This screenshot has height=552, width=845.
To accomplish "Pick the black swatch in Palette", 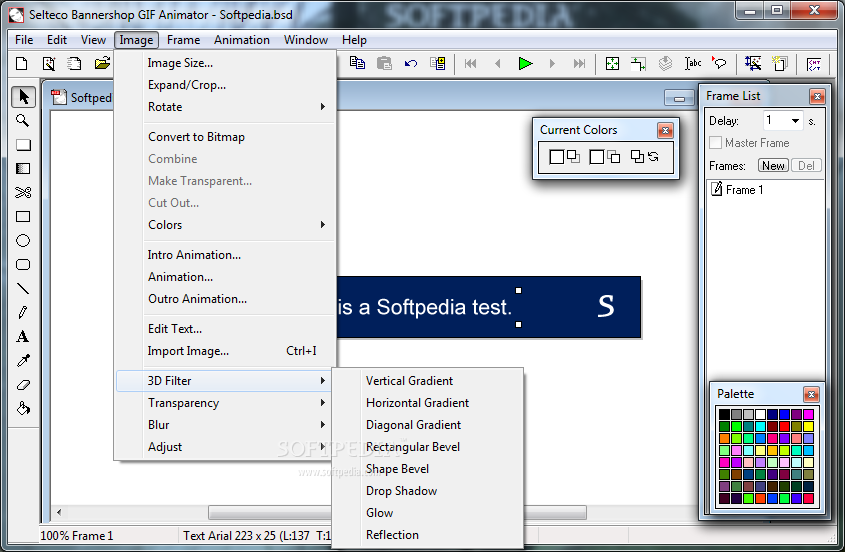I will point(724,414).
